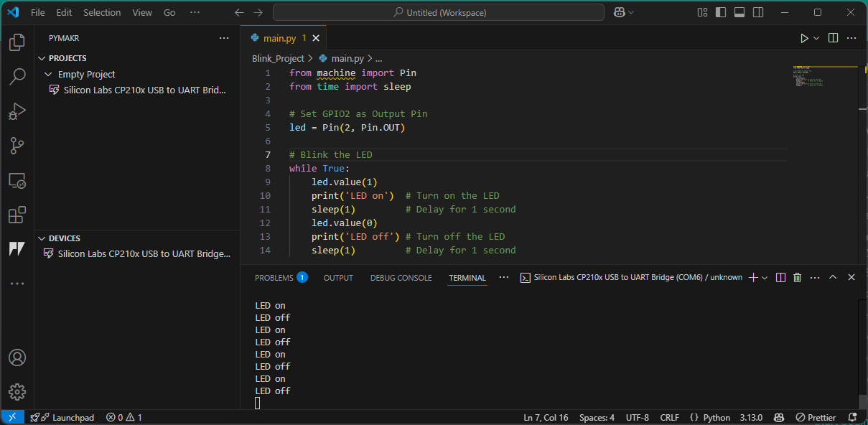Open the Pymakr sidebar icon
The image size is (868, 425).
click(x=17, y=249)
